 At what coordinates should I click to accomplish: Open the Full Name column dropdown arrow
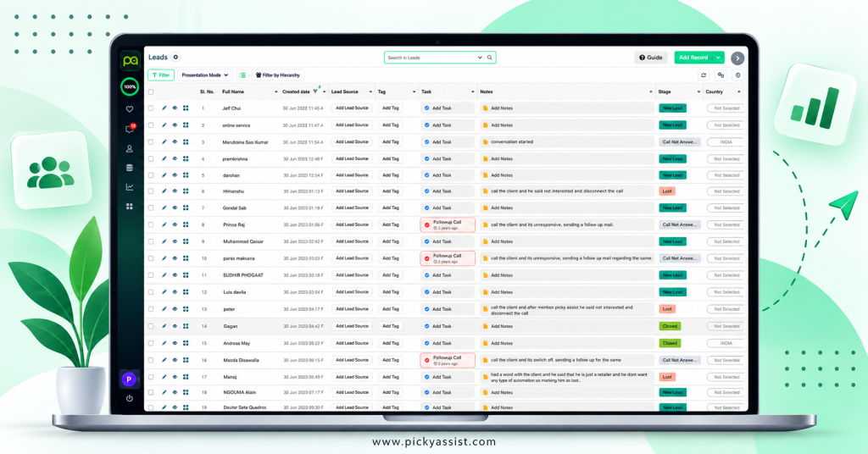click(x=275, y=91)
